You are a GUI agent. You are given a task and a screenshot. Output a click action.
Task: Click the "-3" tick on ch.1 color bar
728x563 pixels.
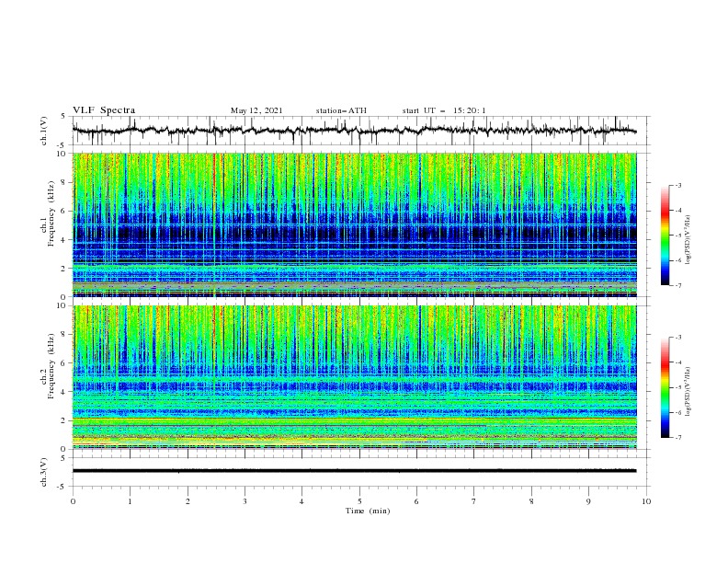[x=678, y=185]
